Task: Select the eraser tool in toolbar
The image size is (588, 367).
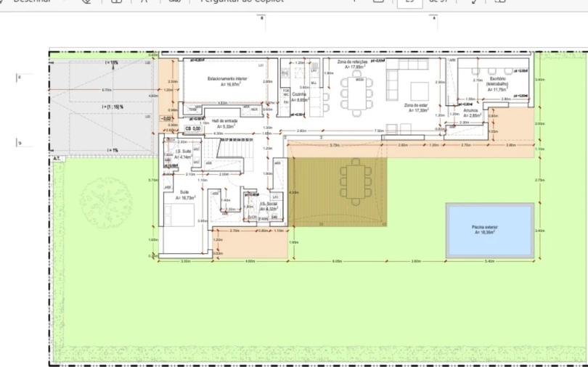Action: coord(86,2)
